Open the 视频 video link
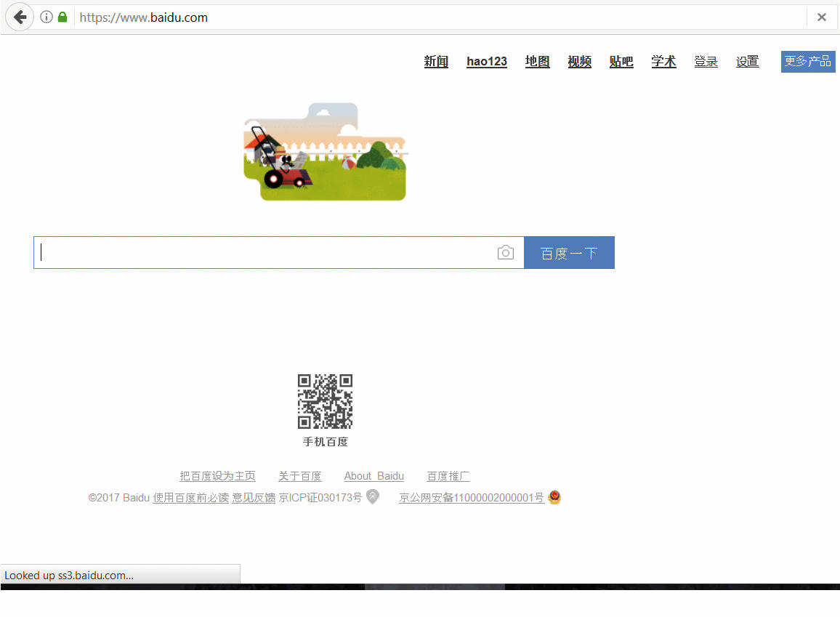 click(580, 62)
